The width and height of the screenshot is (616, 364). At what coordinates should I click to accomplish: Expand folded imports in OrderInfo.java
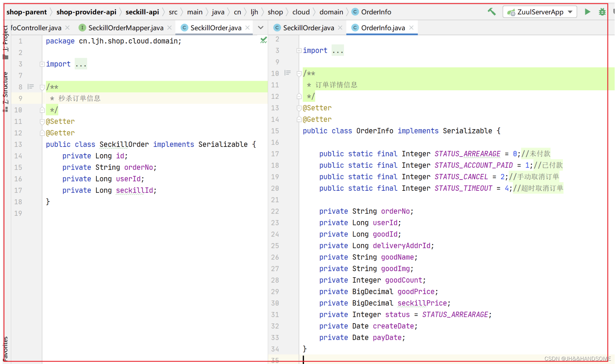pos(299,50)
